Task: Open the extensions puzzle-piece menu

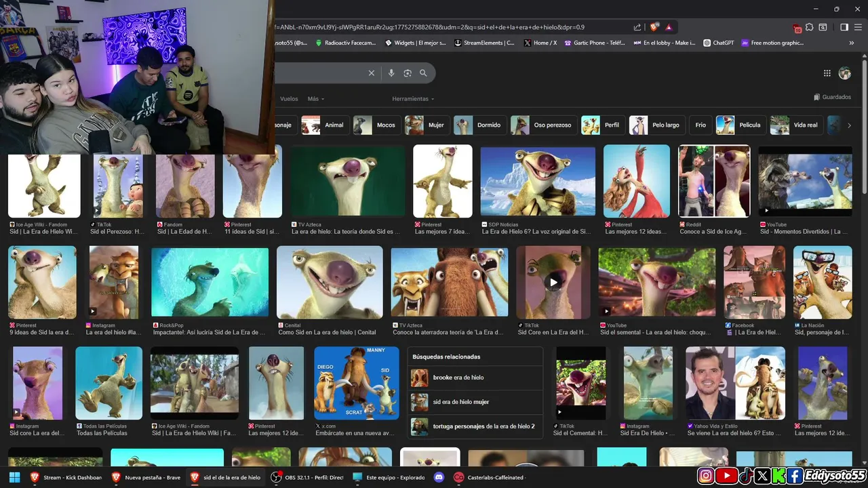Action: [810, 27]
